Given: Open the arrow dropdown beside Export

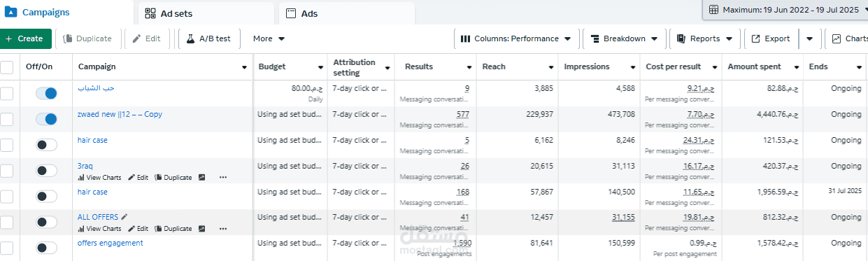Looking at the screenshot, I should click(x=809, y=38).
